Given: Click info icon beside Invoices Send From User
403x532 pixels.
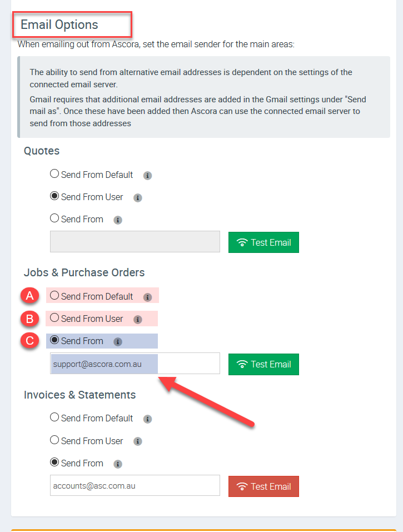Looking at the screenshot, I should point(138,441).
